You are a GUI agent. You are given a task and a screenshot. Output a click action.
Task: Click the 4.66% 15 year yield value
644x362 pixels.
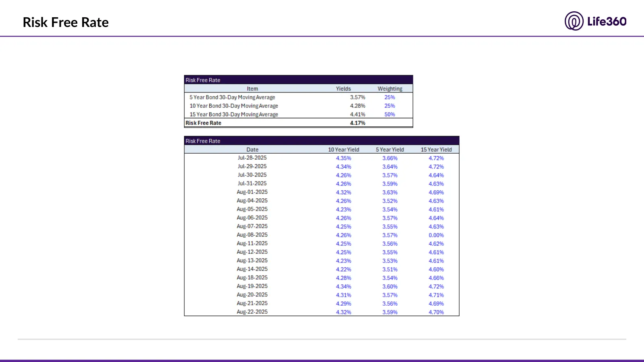(x=436, y=278)
